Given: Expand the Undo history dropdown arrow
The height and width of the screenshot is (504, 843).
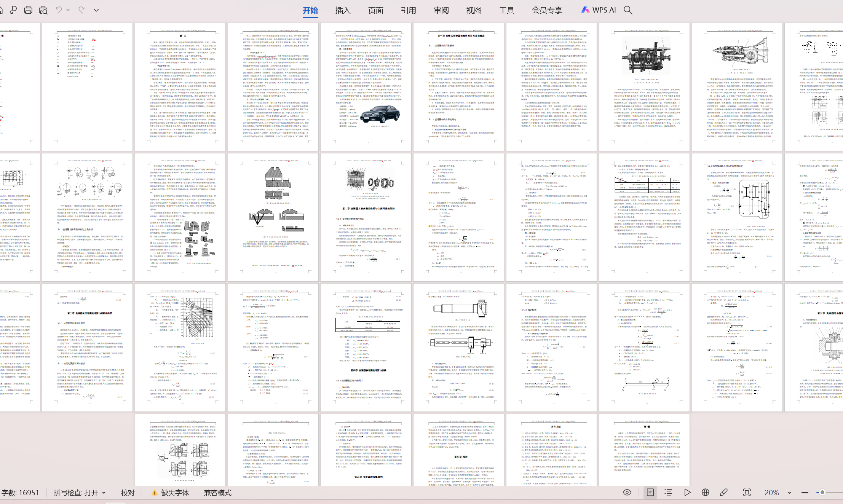Looking at the screenshot, I should tap(68, 10).
